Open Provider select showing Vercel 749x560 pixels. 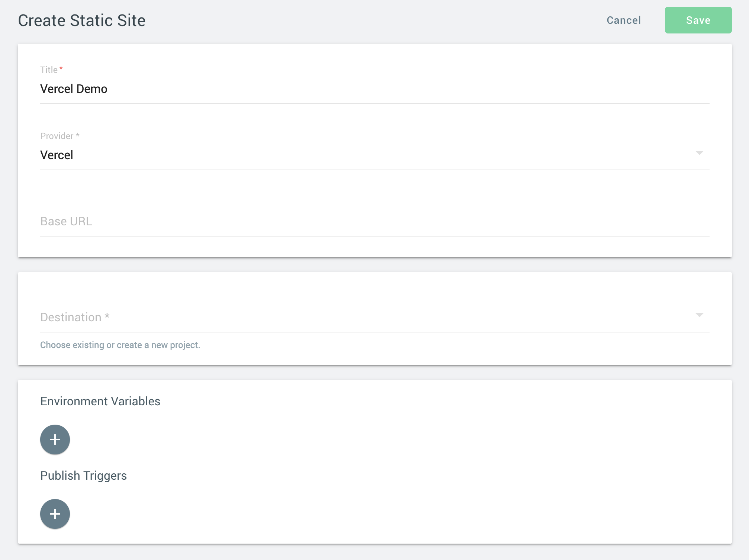point(375,155)
